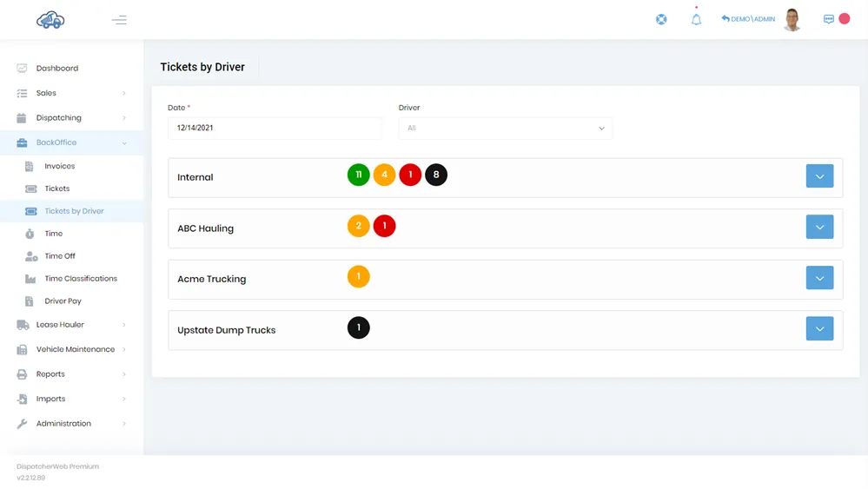
Task: Collapse the BackOffice menu chevron
Action: [124, 142]
